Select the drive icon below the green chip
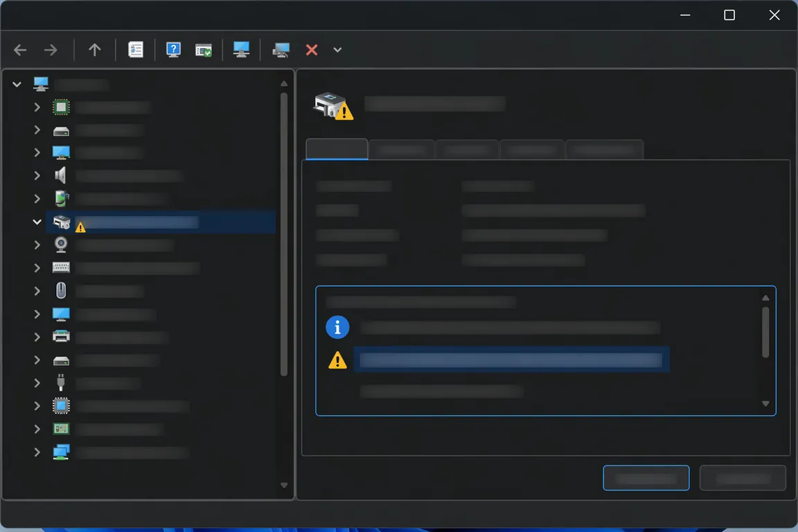 [61, 132]
